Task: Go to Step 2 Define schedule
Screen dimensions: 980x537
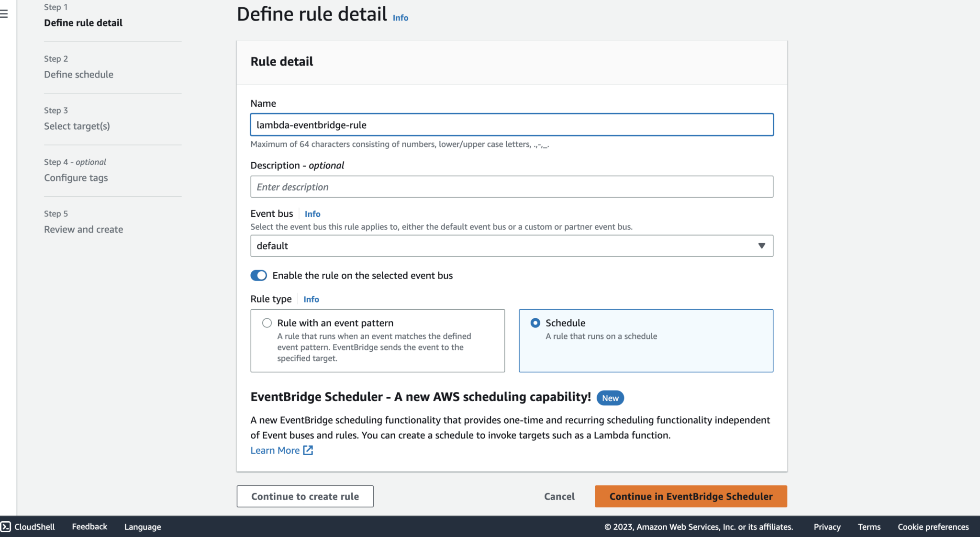Action: [78, 74]
